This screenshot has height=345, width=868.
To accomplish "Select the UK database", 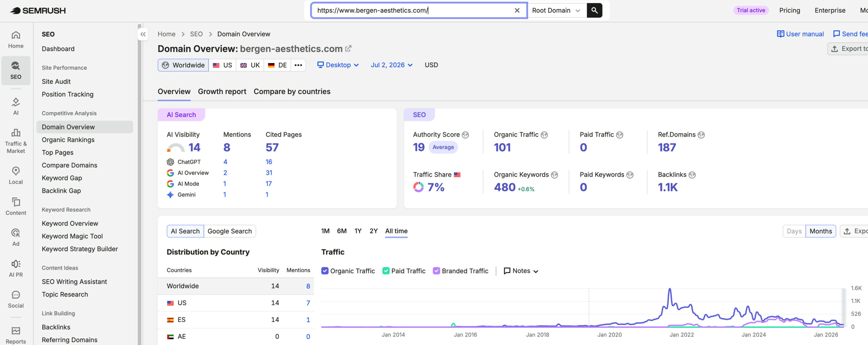I will coord(250,65).
